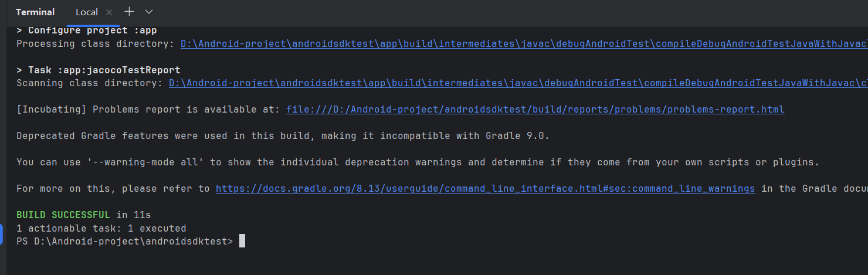Image resolution: width=868 pixels, height=275 pixels.
Task: Click the blinking cursor at the command prompt
Action: [x=242, y=242]
